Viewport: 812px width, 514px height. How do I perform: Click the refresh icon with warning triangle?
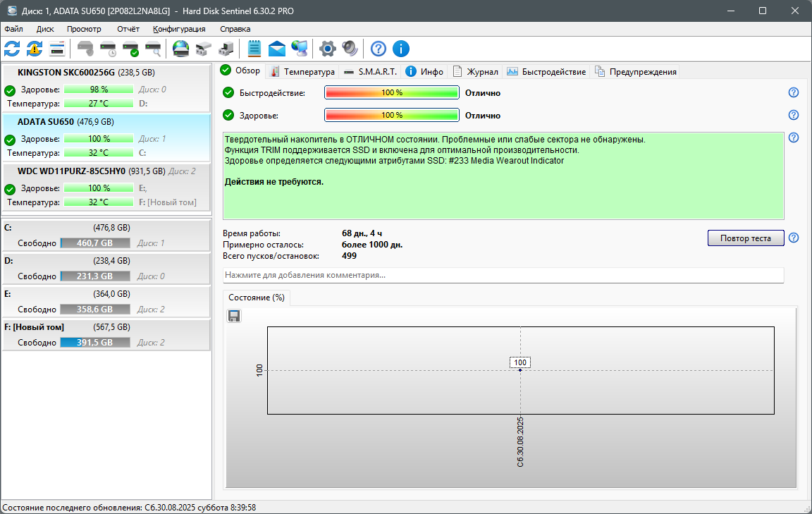tap(35, 49)
